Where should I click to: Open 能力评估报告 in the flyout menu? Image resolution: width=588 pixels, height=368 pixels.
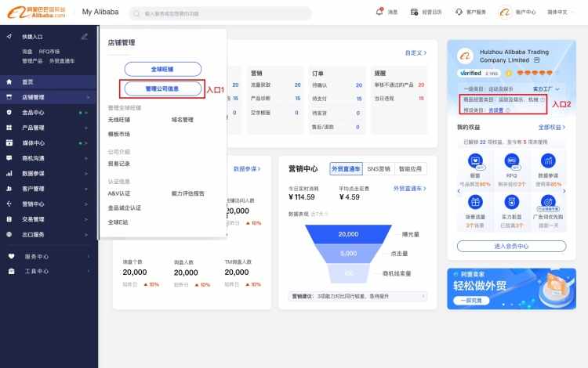tap(188, 193)
